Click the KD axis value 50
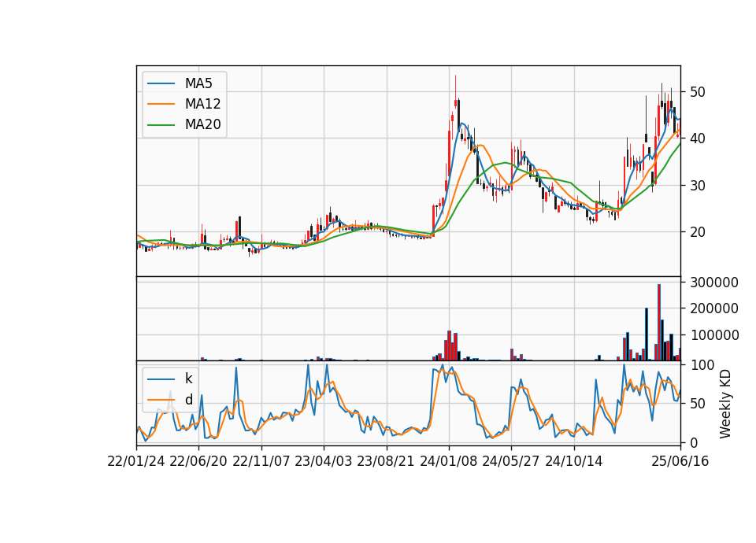Image resolution: width=756 pixels, height=543 pixels. tap(697, 404)
